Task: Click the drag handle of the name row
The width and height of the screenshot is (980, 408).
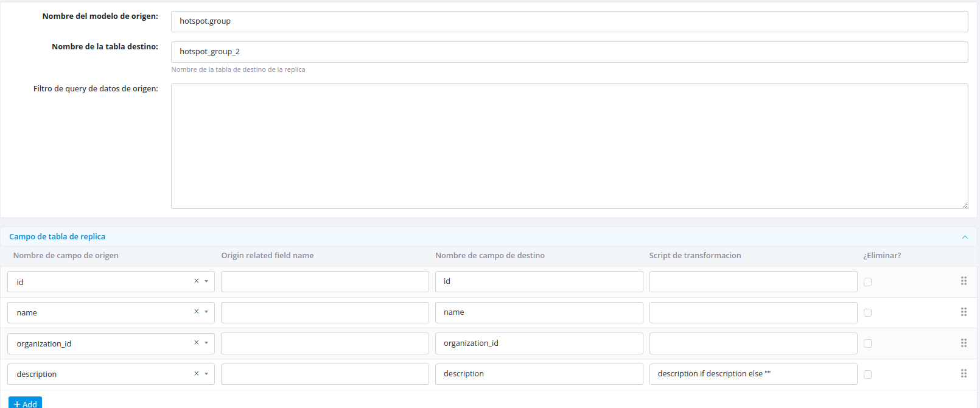Action: (x=964, y=312)
